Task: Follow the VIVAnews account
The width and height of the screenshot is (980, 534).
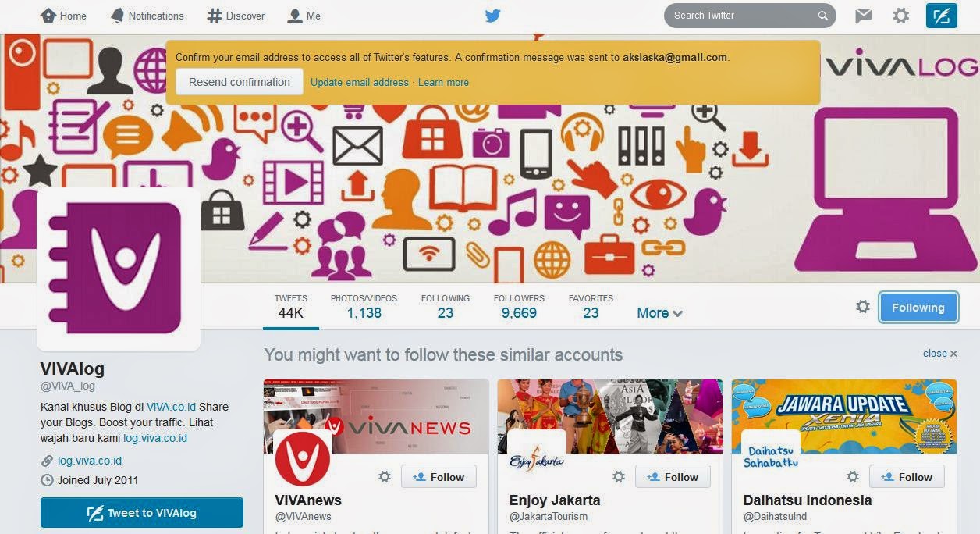Action: point(439,476)
